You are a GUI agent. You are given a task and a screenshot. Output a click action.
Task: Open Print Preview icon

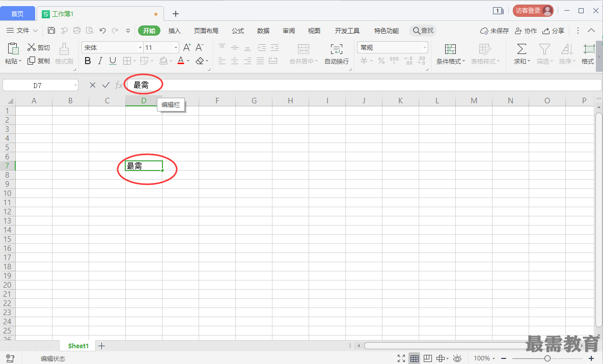click(x=90, y=31)
